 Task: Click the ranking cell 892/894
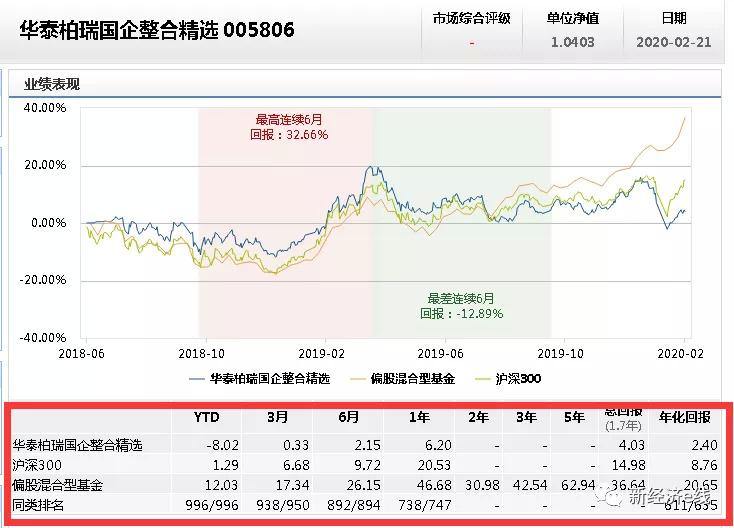[x=354, y=505]
